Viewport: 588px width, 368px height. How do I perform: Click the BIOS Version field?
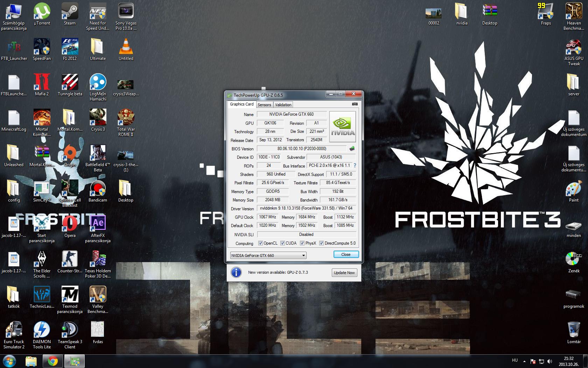(302, 149)
